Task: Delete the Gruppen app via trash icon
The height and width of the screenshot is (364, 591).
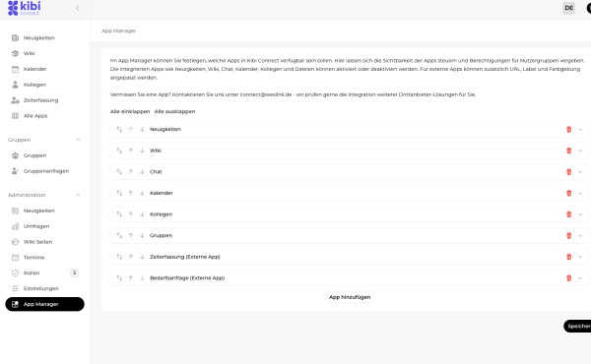Action: point(568,236)
